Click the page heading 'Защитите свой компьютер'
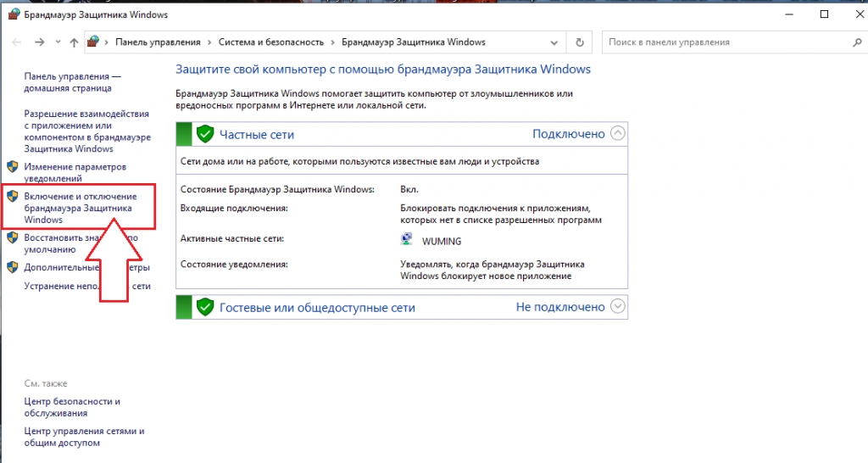The image size is (868, 463). (383, 70)
